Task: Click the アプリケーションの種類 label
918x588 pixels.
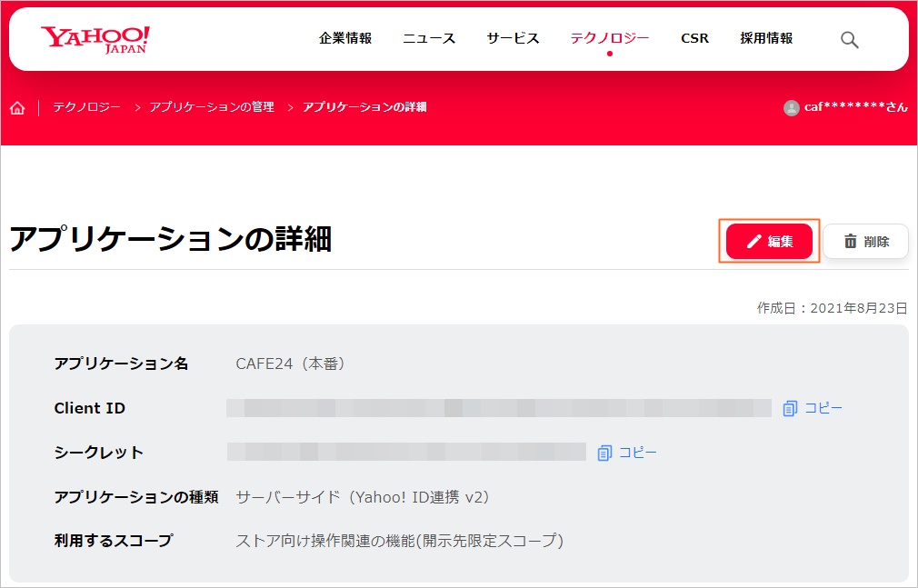Action: 135,497
